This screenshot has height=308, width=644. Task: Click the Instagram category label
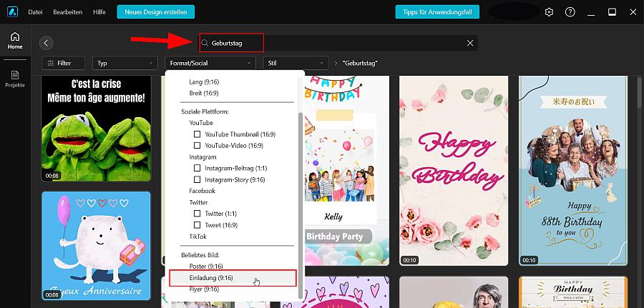pyautogui.click(x=203, y=157)
